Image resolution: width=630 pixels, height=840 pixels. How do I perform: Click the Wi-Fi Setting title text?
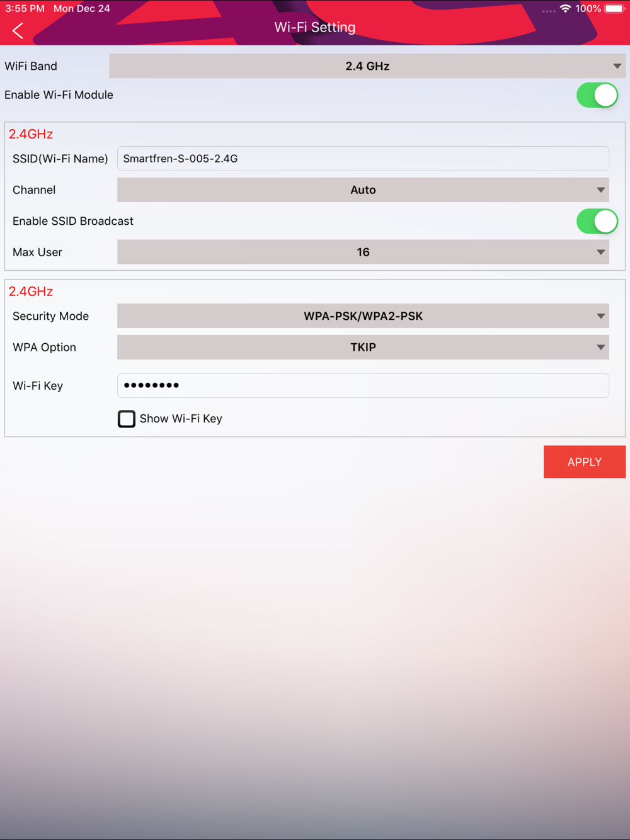pyautogui.click(x=315, y=27)
